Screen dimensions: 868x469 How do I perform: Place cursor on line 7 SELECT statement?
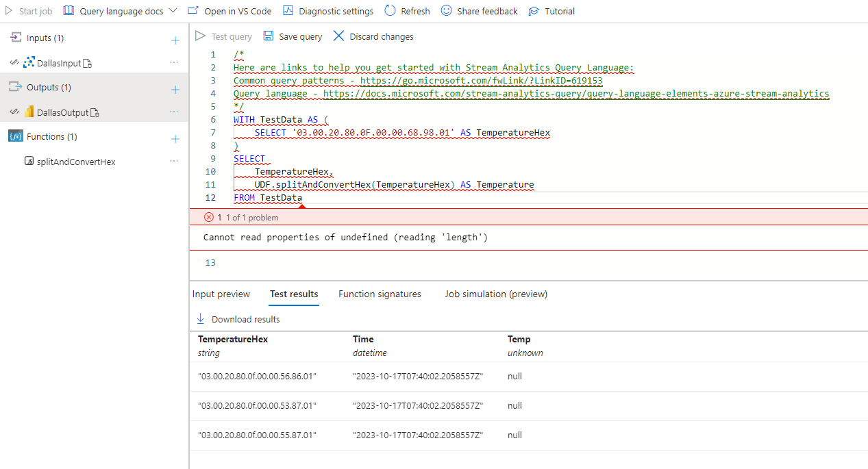402,133
